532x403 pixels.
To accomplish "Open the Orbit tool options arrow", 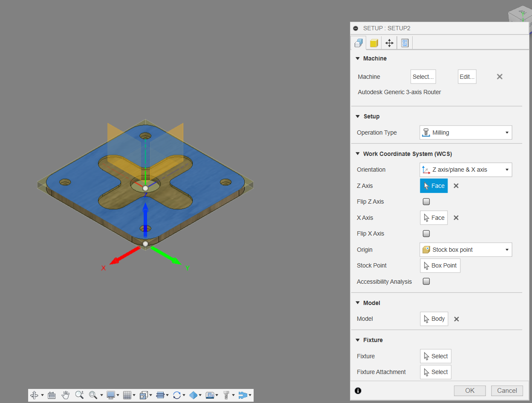I will (x=42, y=395).
